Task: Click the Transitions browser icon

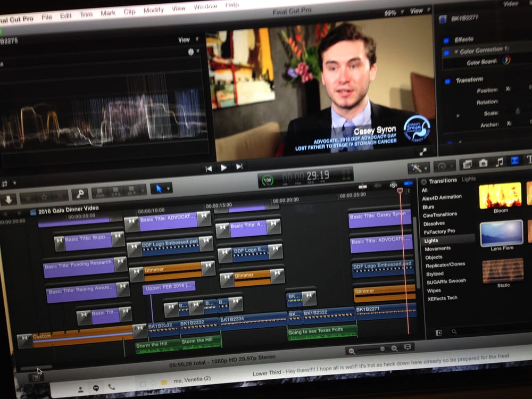Action: pyautogui.click(x=515, y=161)
